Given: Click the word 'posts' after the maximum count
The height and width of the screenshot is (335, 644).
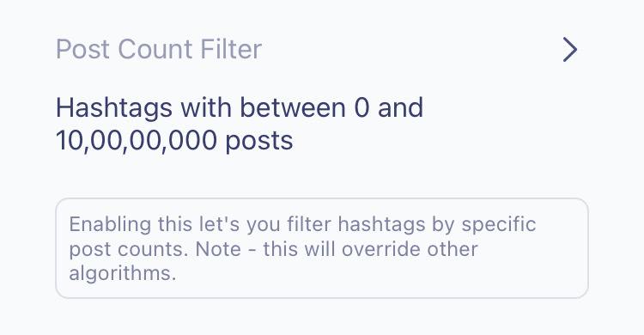Looking at the screenshot, I should point(259,141).
